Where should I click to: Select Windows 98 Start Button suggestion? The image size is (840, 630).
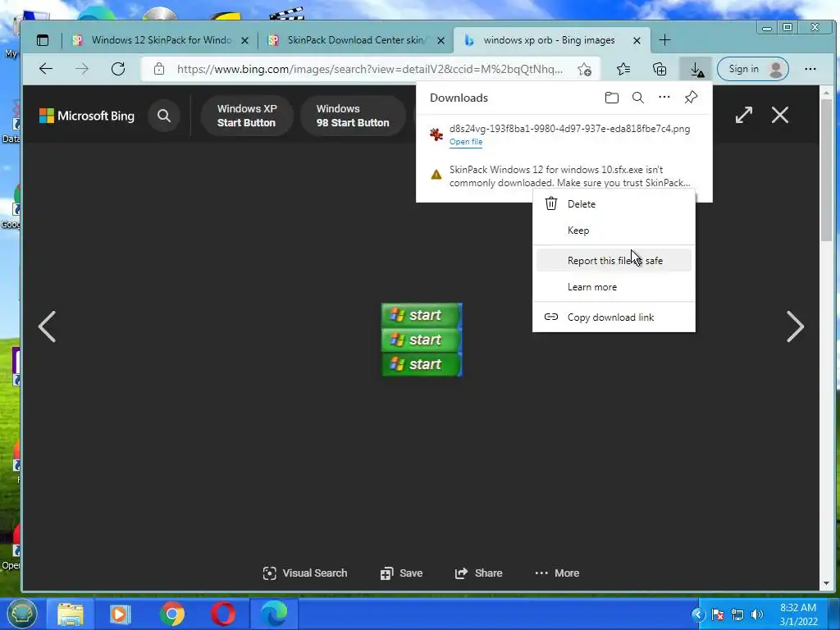pos(353,116)
